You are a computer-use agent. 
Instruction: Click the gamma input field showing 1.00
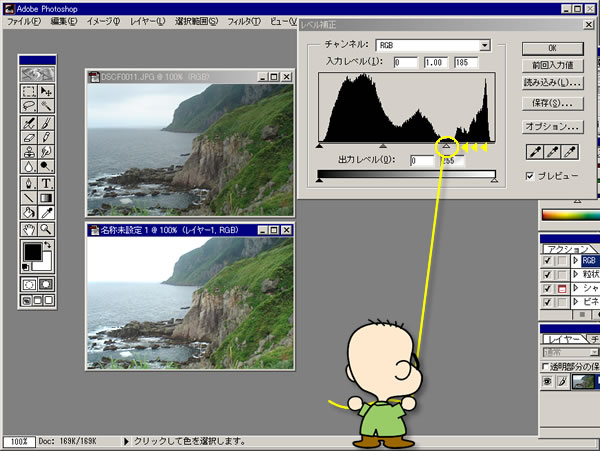436,63
